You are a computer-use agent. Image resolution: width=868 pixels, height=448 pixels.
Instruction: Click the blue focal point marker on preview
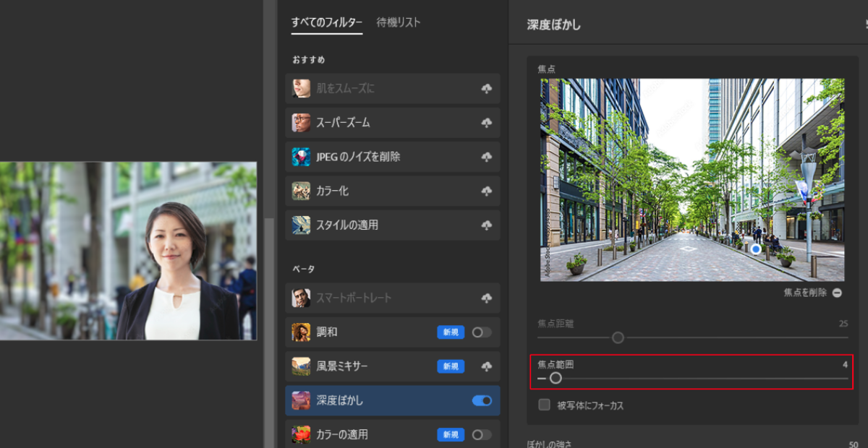click(x=756, y=249)
